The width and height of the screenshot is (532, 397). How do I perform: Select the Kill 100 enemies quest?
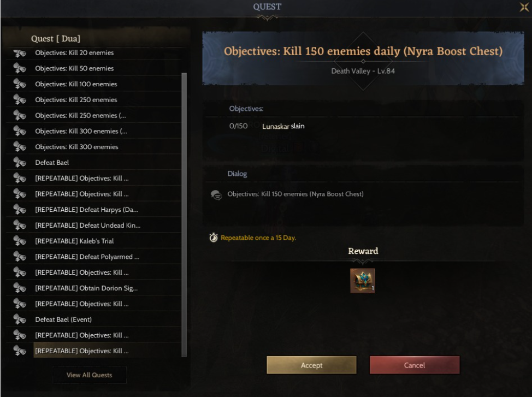coord(93,84)
